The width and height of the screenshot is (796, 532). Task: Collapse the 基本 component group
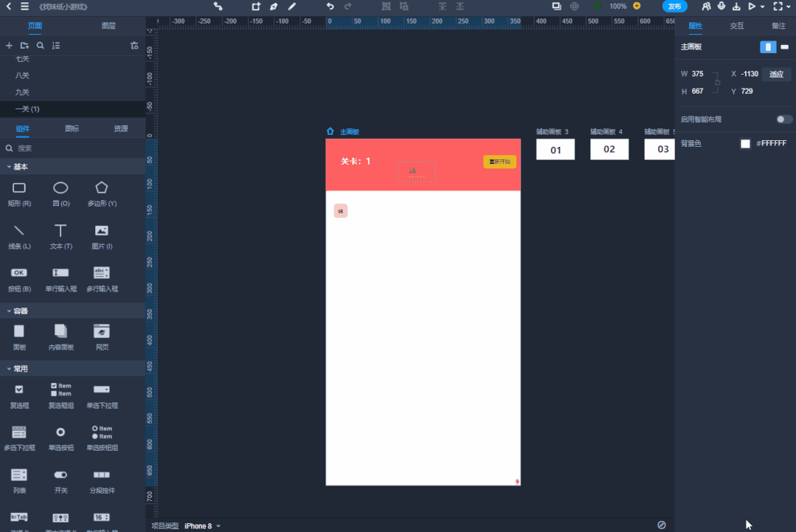tap(9, 167)
